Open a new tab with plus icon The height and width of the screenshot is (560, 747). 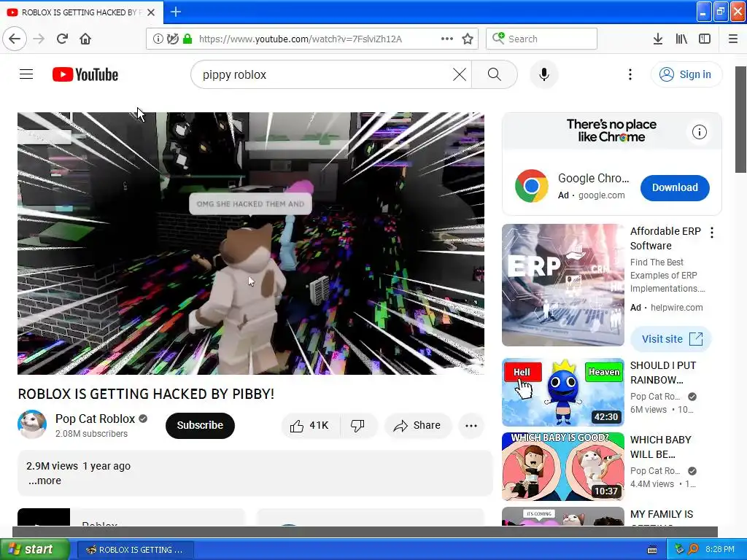(x=176, y=12)
